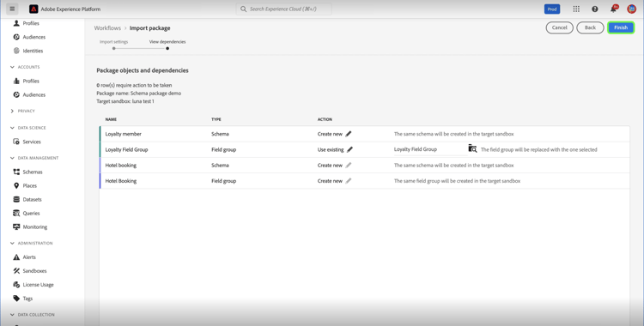The width and height of the screenshot is (644, 326).
Task: Collapse the Data Management section
Action: pyautogui.click(x=12, y=158)
